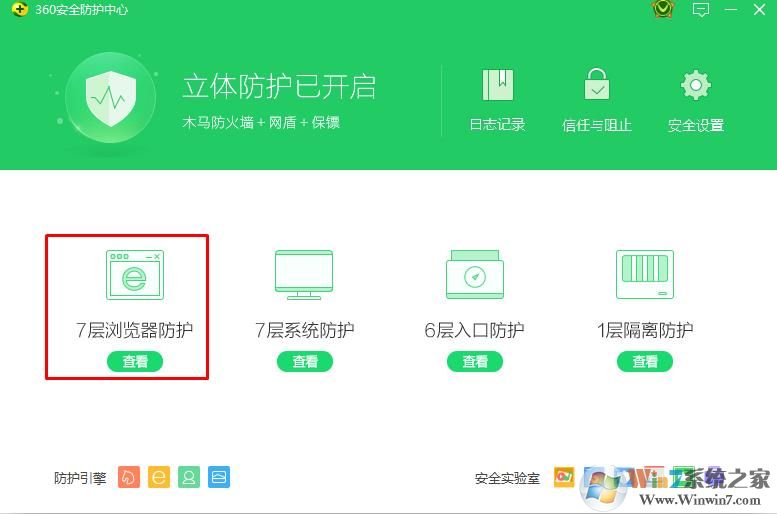
Task: Open the skin medal icon in title bar
Action: [x=663, y=9]
